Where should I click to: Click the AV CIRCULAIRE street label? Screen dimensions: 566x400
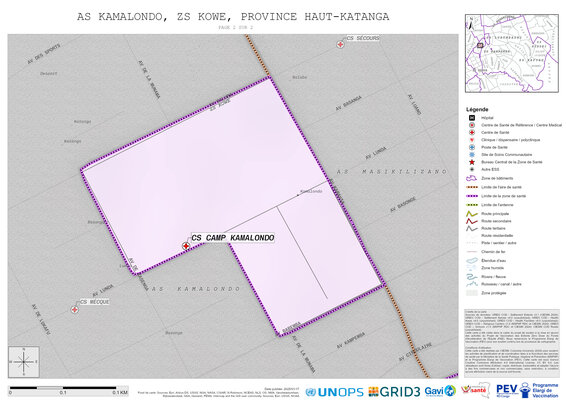point(415,352)
